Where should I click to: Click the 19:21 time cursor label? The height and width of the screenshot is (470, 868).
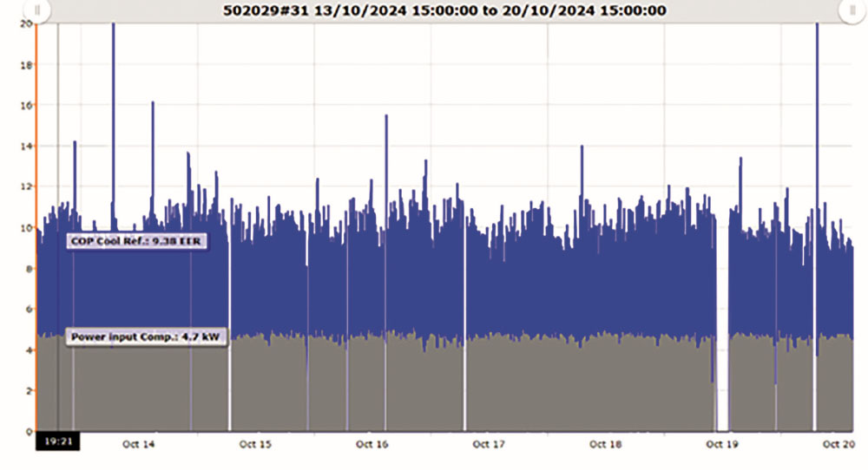(x=56, y=442)
